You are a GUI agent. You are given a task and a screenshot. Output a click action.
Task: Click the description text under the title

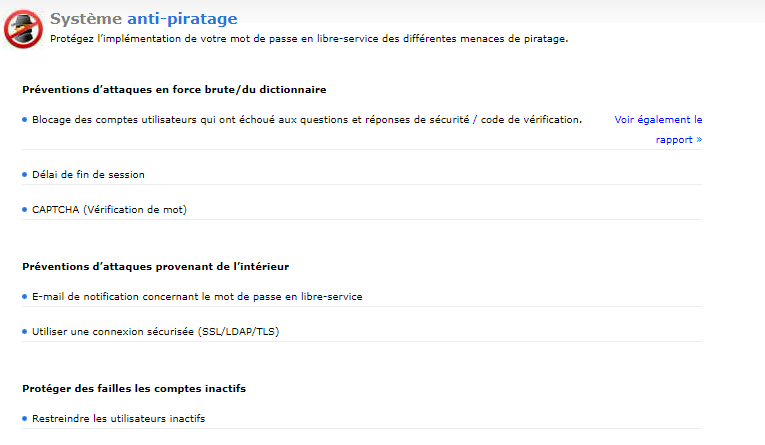click(308, 39)
